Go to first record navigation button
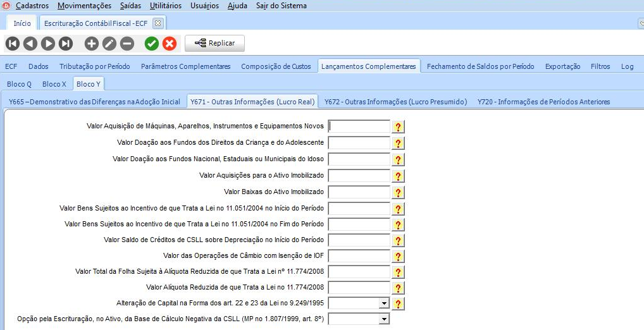This screenshot has width=644, height=330. pyautogui.click(x=13, y=43)
